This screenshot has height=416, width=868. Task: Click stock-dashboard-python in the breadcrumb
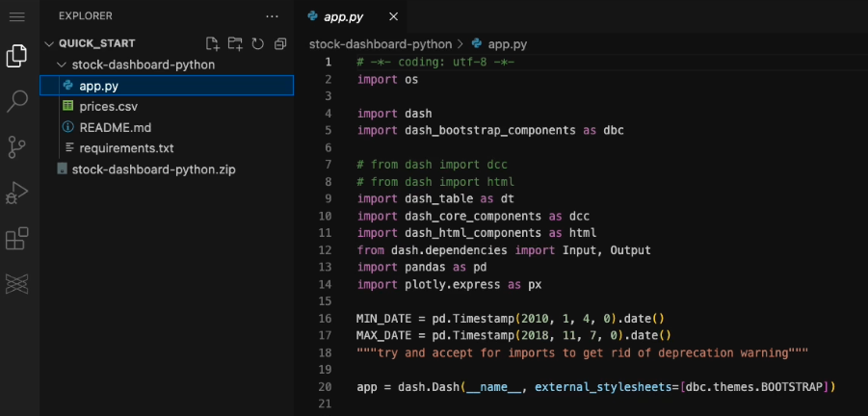(380, 44)
